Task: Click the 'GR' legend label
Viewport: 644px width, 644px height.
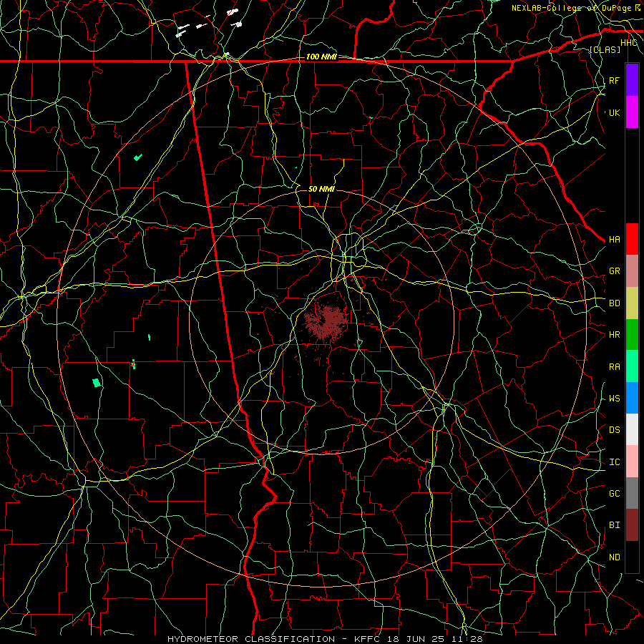Action: pos(614,271)
